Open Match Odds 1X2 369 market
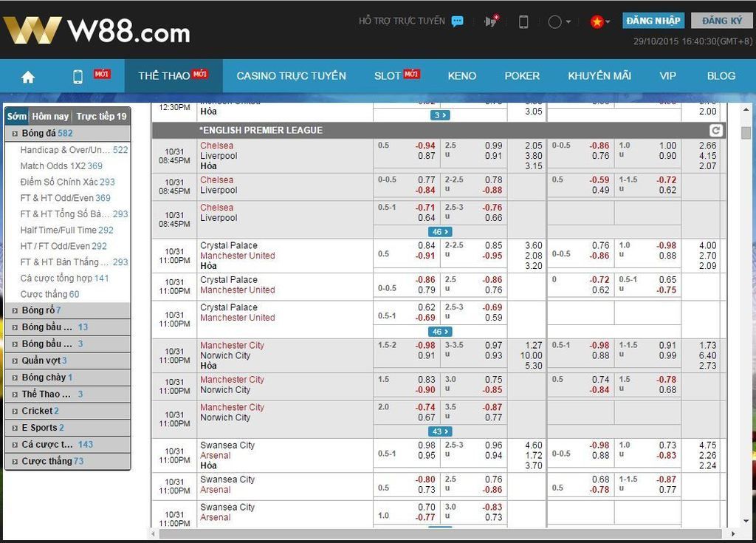Viewport: 756px width, 543px height. pyautogui.click(x=61, y=166)
